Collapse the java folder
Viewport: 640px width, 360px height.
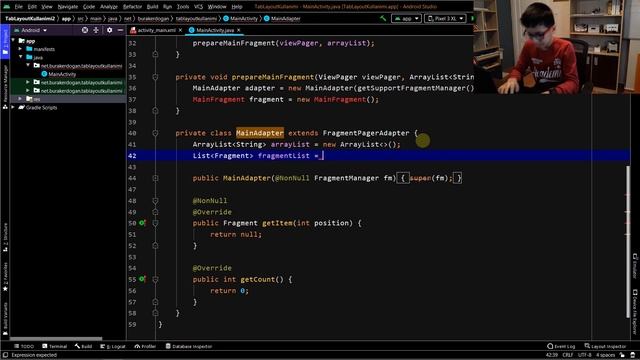coord(20,57)
